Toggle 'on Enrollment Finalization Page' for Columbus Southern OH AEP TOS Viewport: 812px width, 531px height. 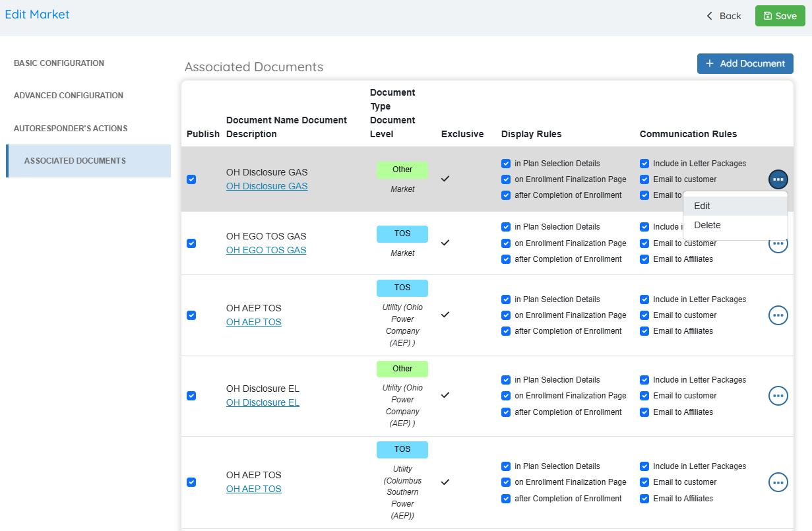click(506, 482)
